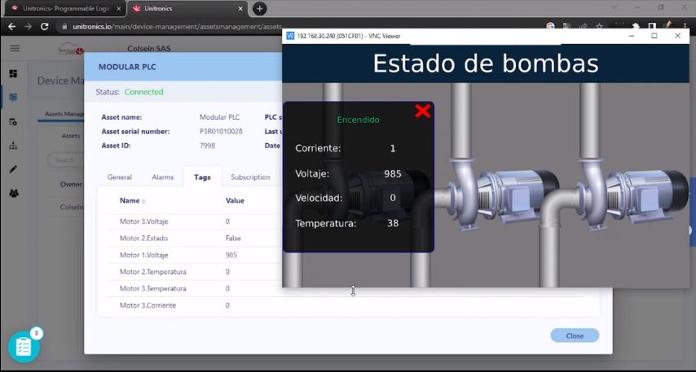Click the Close button in dialog
696x372 pixels.
tap(575, 336)
